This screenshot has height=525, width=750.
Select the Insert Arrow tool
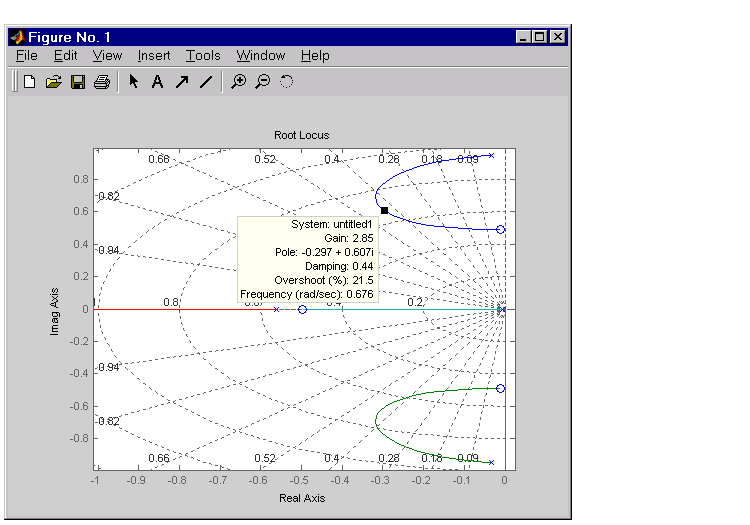coord(181,82)
